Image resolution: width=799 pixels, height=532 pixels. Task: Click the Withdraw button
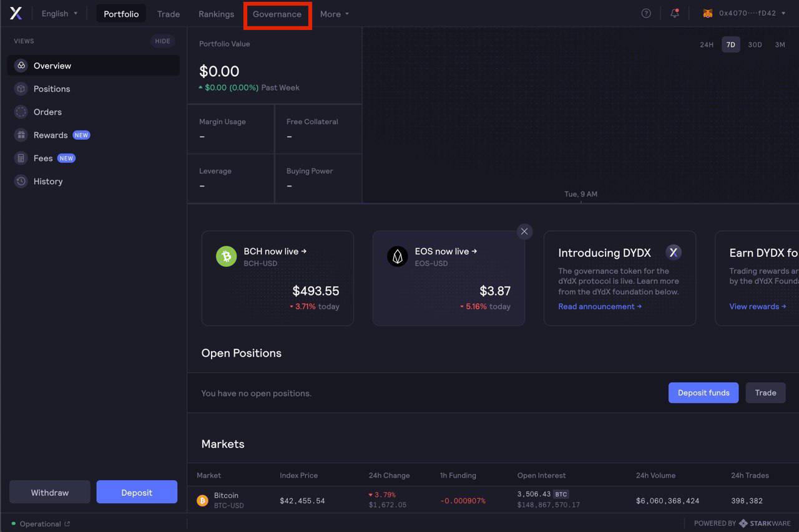pos(50,492)
